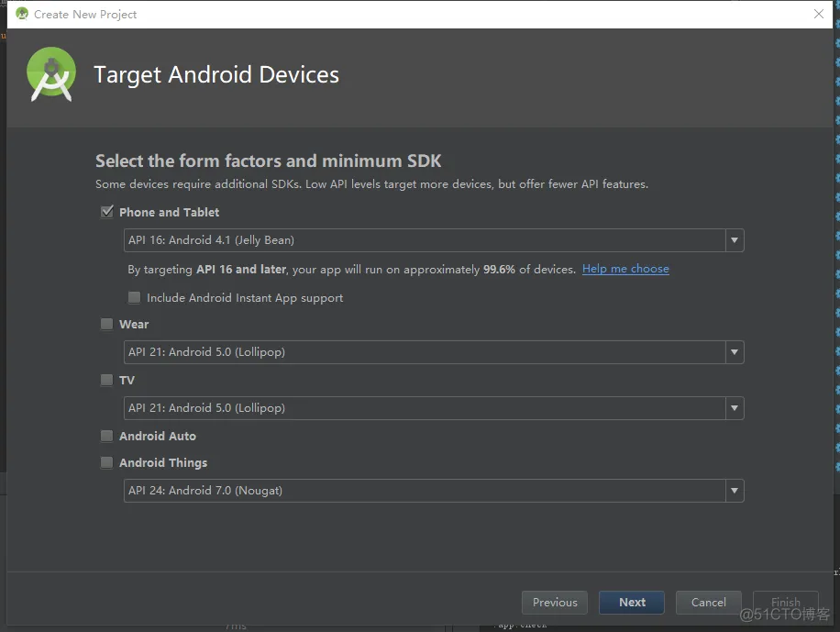
Task: Tick the Android Auto checkbox
Action: tap(106, 436)
